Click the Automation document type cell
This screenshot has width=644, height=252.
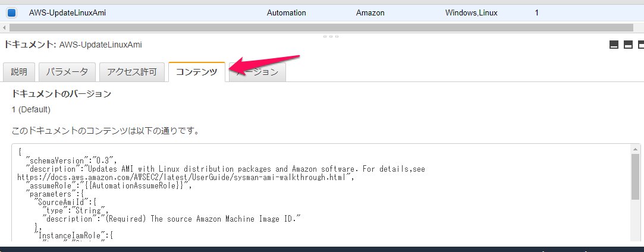(286, 12)
